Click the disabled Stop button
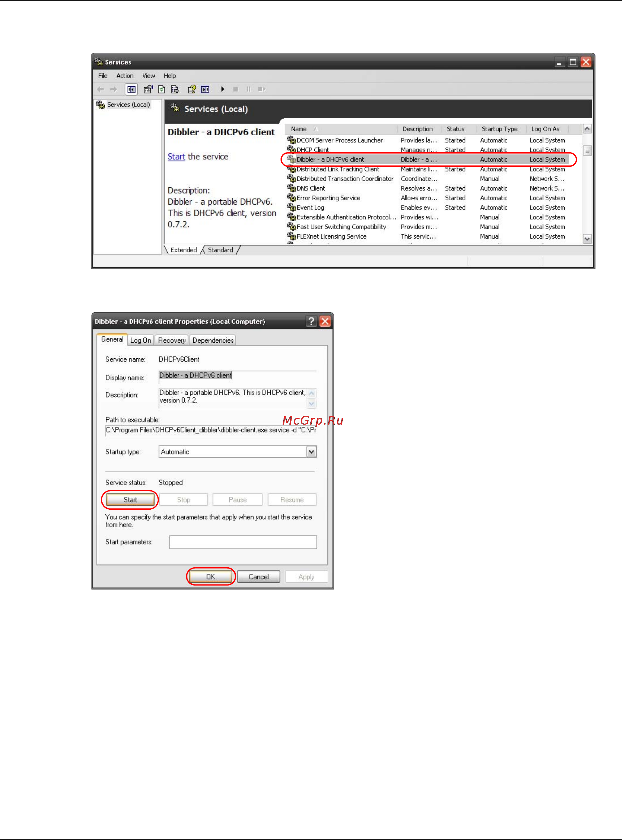The image size is (622, 840). tap(184, 500)
